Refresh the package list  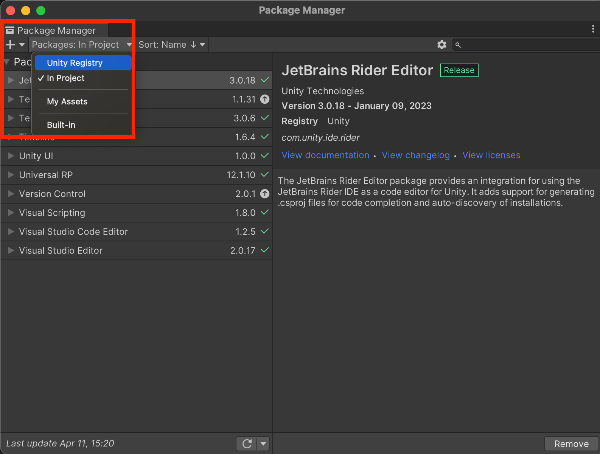point(247,444)
